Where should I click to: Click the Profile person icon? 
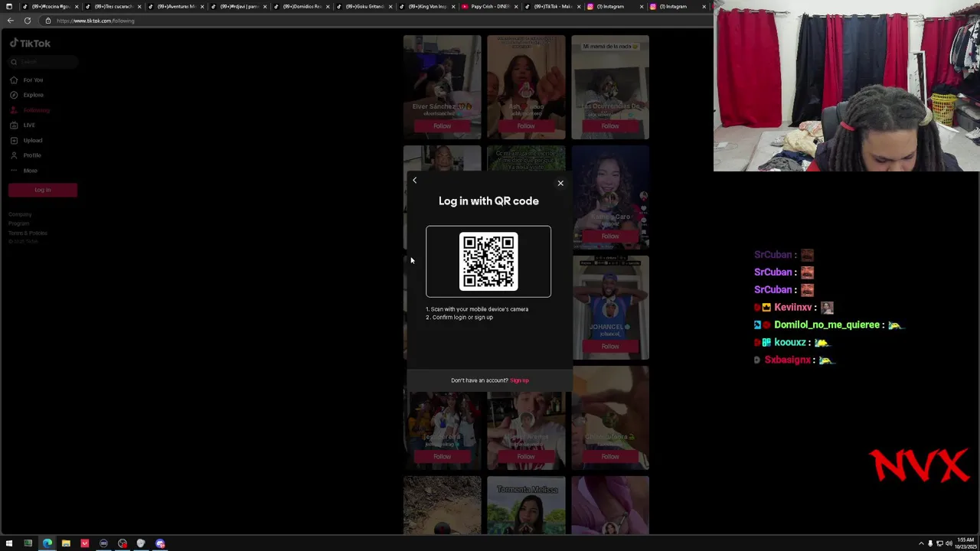coord(14,155)
